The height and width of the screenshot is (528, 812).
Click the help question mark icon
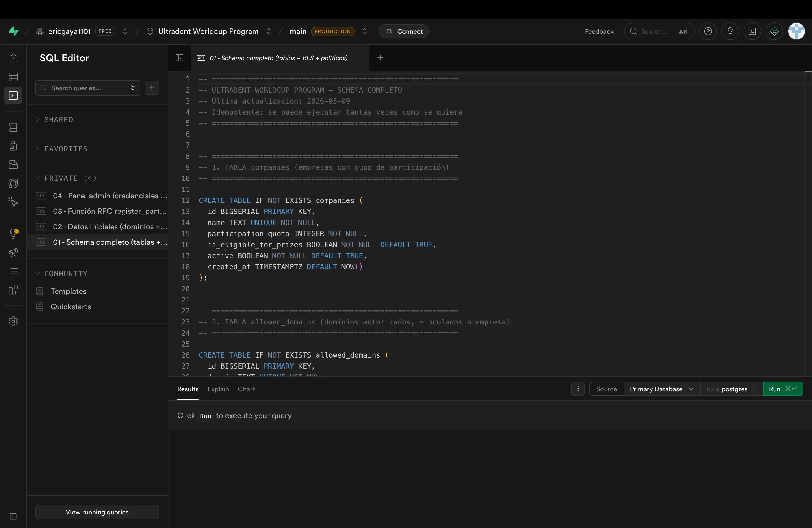point(708,31)
